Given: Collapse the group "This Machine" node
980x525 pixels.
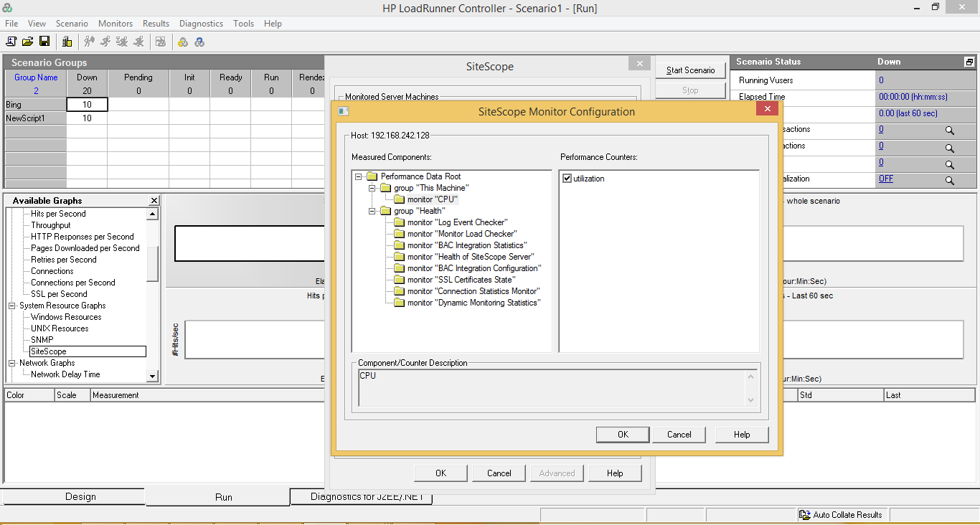Looking at the screenshot, I should coord(372,188).
